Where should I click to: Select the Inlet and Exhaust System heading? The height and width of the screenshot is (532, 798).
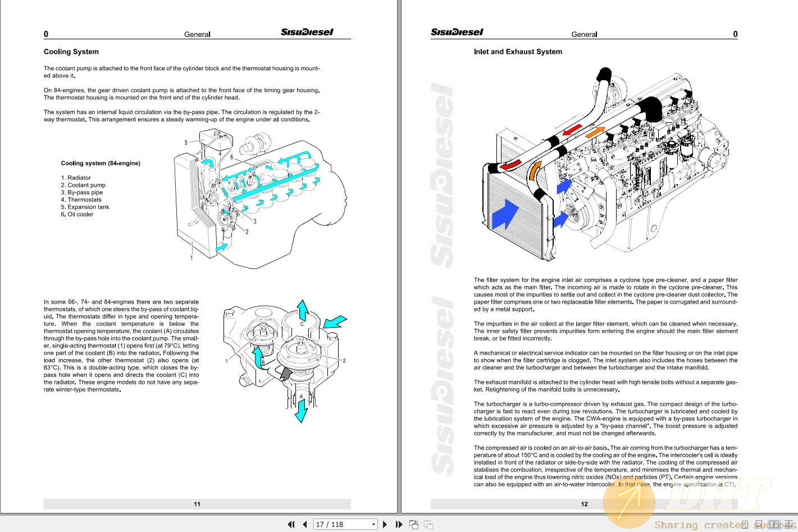click(517, 52)
